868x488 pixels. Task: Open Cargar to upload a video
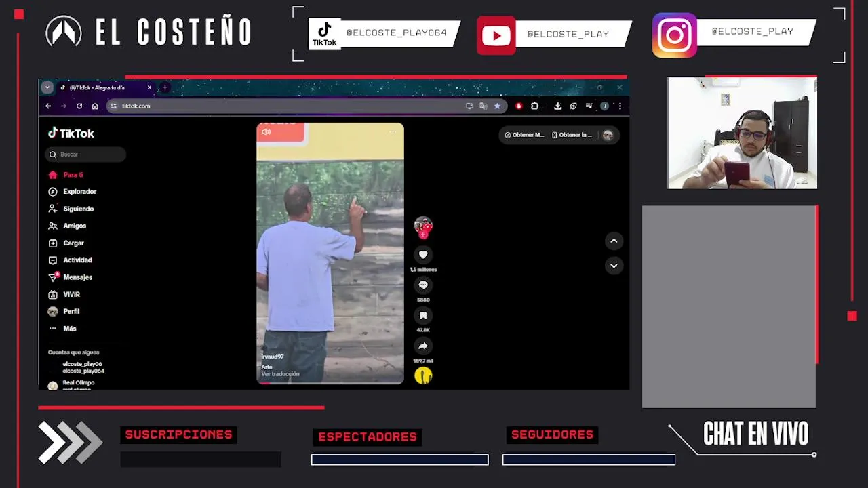click(x=66, y=243)
